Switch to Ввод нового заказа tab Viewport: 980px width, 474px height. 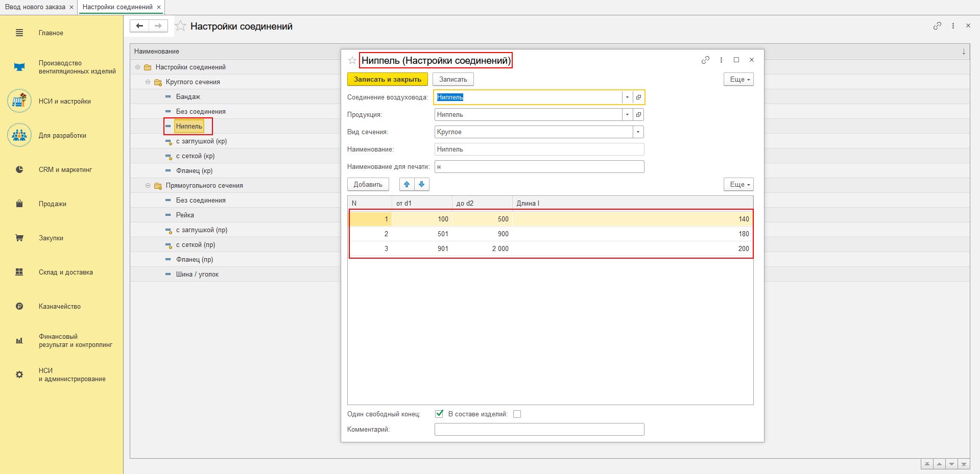coord(35,7)
